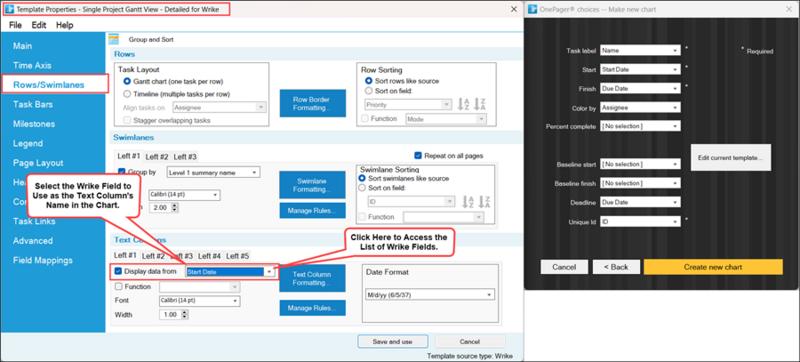Open Start field Start Date dropdown in choices
The width and height of the screenshot is (800, 362).
640,69
